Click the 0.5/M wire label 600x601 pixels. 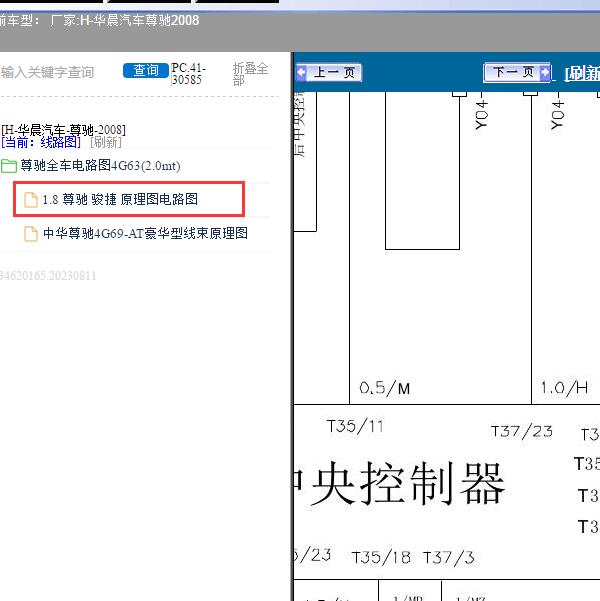(x=385, y=388)
